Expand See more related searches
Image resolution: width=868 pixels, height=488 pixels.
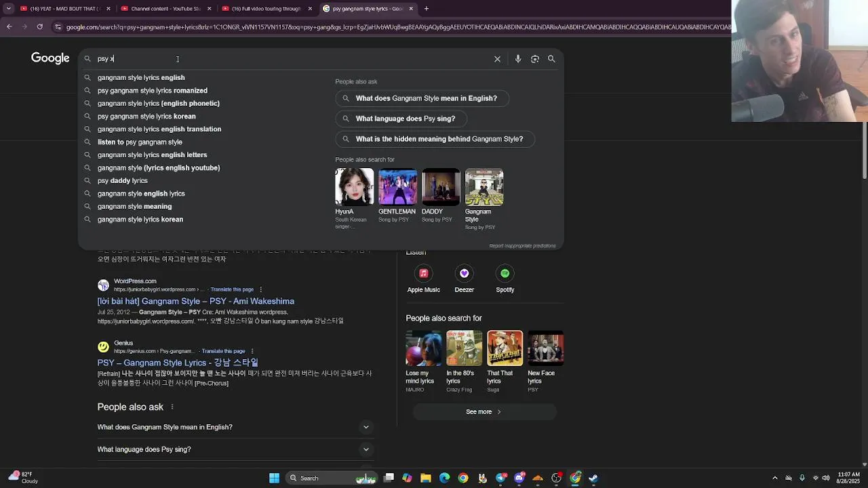[484, 411]
